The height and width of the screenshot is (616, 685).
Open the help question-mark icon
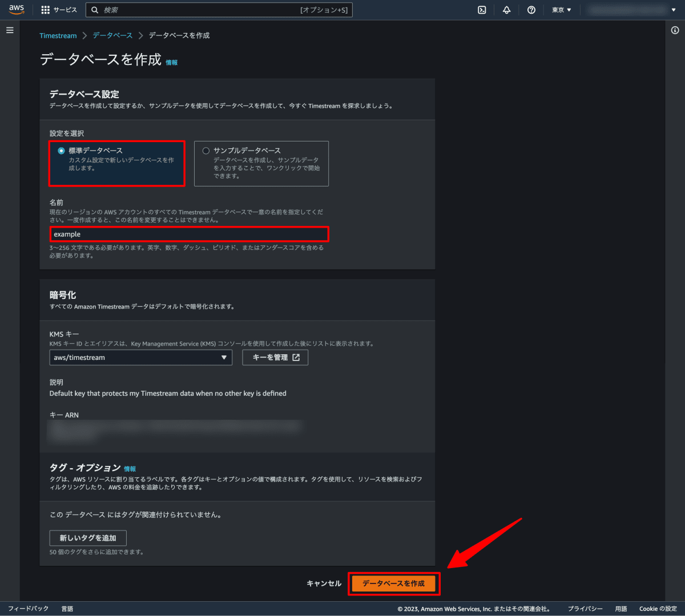tap(531, 10)
